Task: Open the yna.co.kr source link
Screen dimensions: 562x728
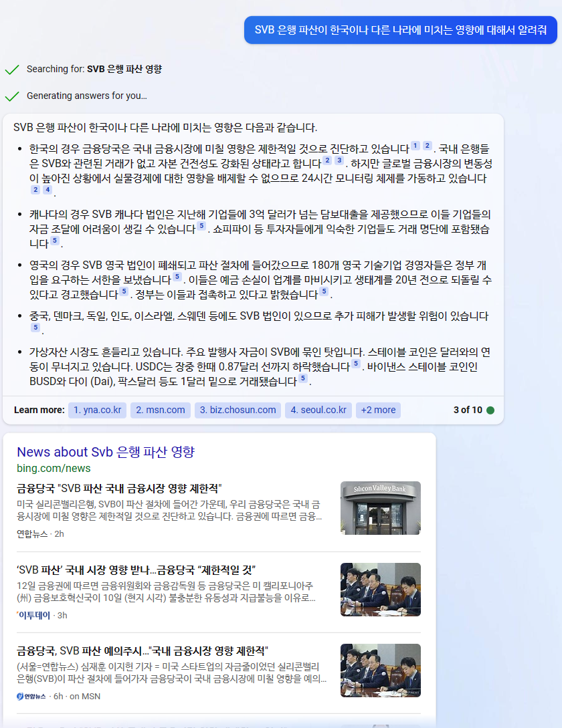Action: 97,410
